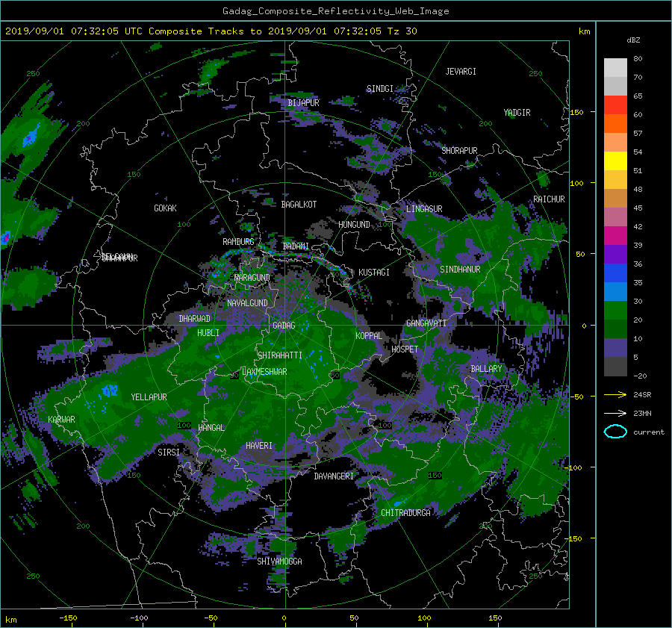The width and height of the screenshot is (672, 628).
Task: Select the YELLAPUR label
Action: click(x=149, y=397)
